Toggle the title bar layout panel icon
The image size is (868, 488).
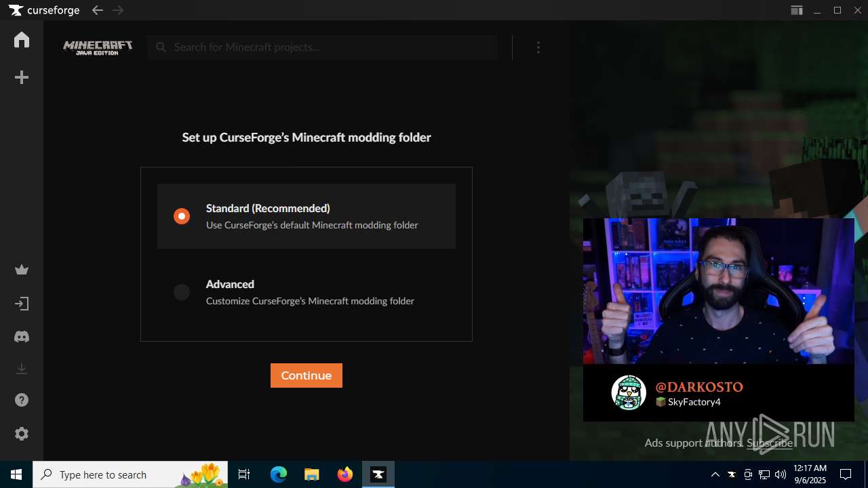(x=797, y=10)
